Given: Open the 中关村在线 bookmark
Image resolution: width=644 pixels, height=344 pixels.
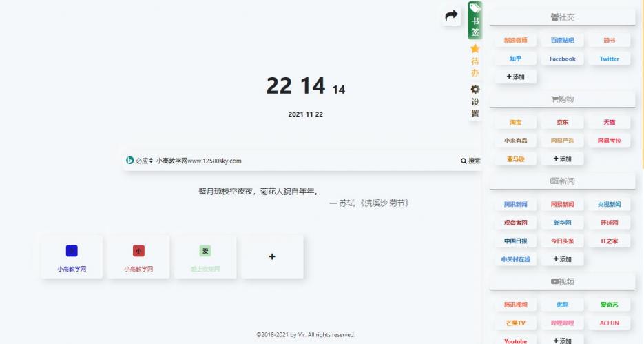Looking at the screenshot, I should pyautogui.click(x=515, y=259).
